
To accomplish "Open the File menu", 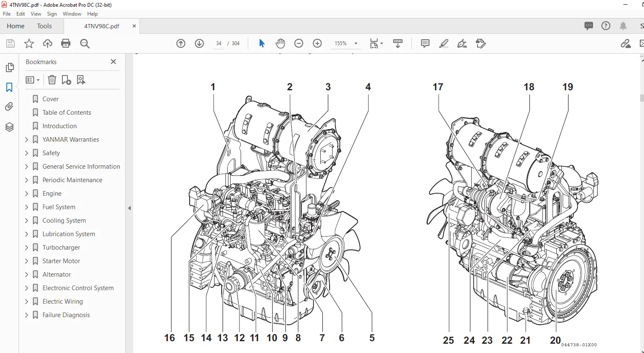I will (x=7, y=14).
